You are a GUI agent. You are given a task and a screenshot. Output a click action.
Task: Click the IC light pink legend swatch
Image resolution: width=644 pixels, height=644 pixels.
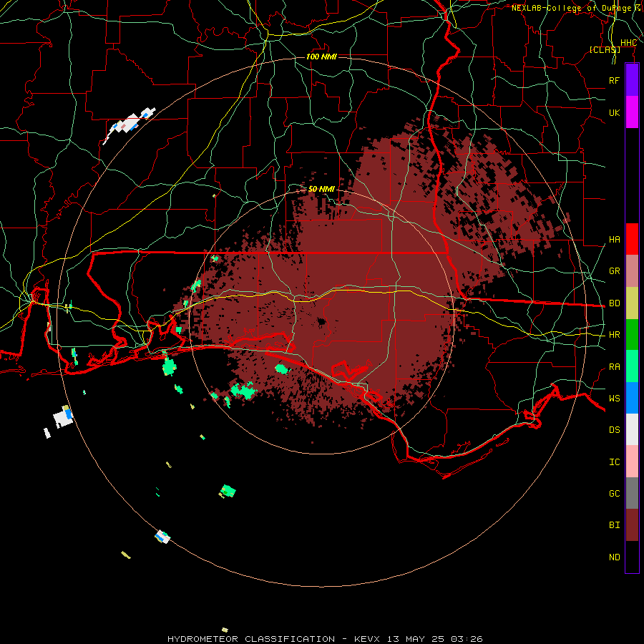point(632,462)
